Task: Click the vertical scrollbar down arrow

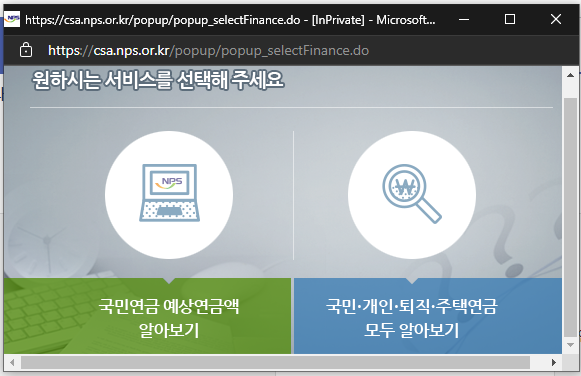Action: pos(571,345)
